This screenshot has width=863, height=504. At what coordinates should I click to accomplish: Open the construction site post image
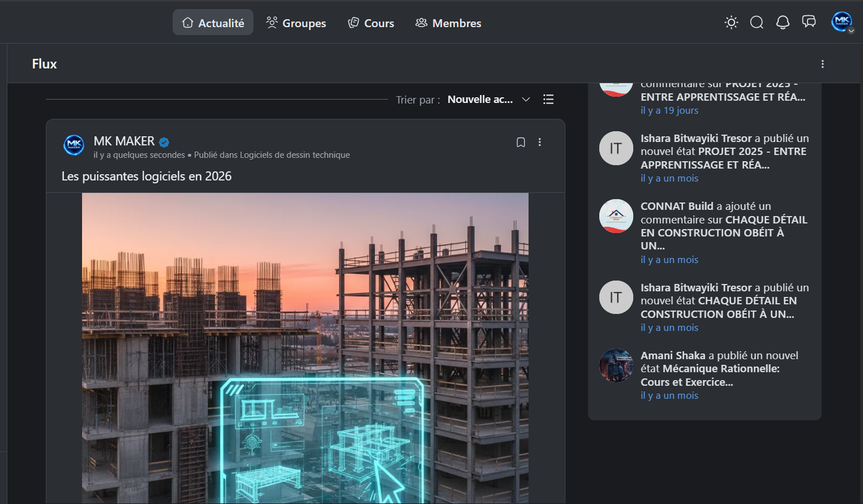305,348
